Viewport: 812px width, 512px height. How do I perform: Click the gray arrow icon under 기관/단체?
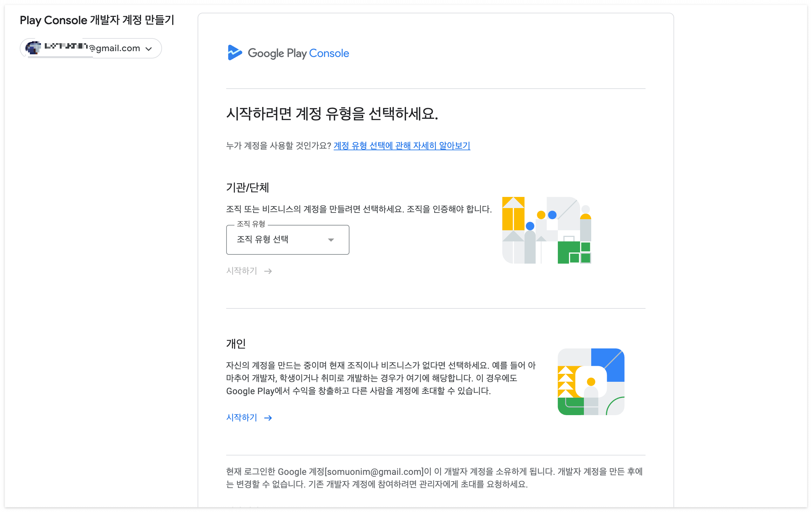coord(268,271)
